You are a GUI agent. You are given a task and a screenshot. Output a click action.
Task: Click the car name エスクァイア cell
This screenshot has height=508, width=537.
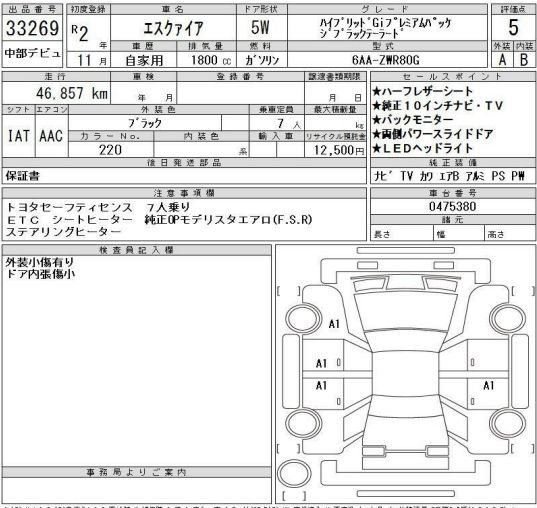tap(173, 28)
